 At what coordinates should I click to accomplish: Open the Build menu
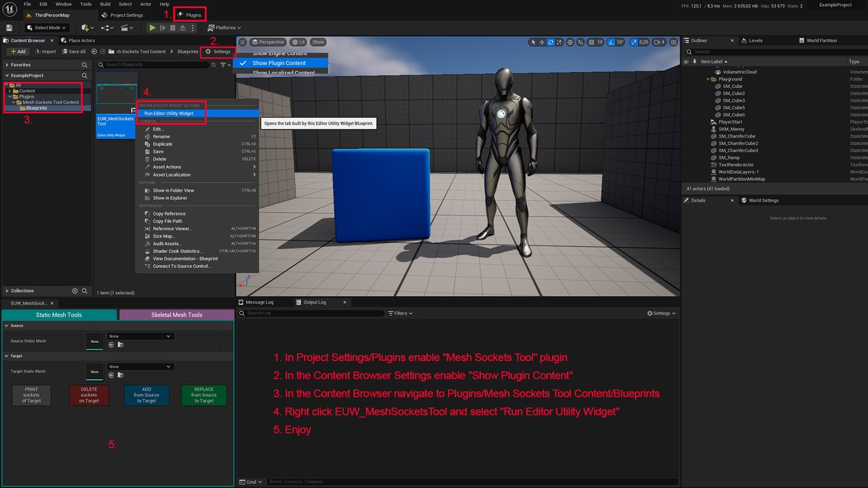pyautogui.click(x=105, y=4)
